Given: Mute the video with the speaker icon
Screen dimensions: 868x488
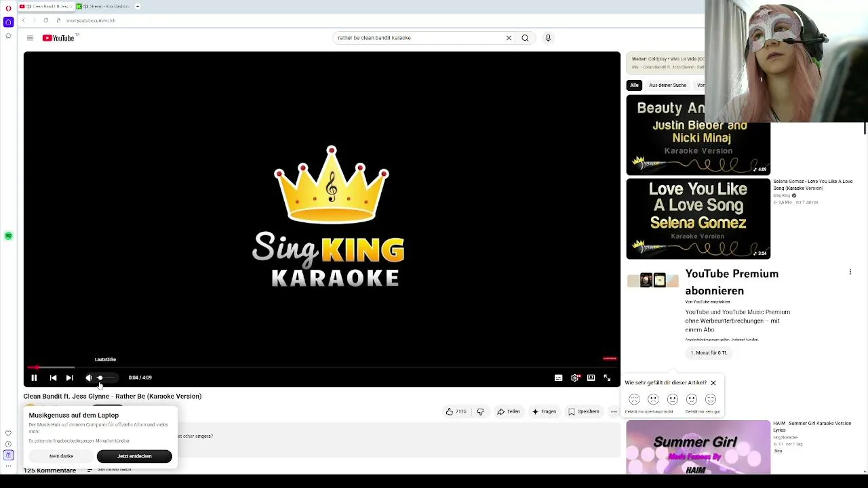Looking at the screenshot, I should click(89, 378).
